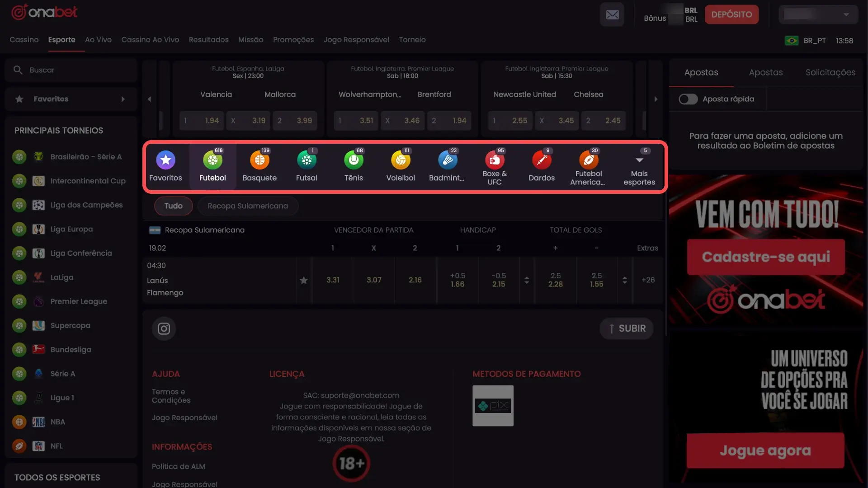The image size is (868, 488).
Task: Go to the Cassino menu
Action: (x=24, y=40)
